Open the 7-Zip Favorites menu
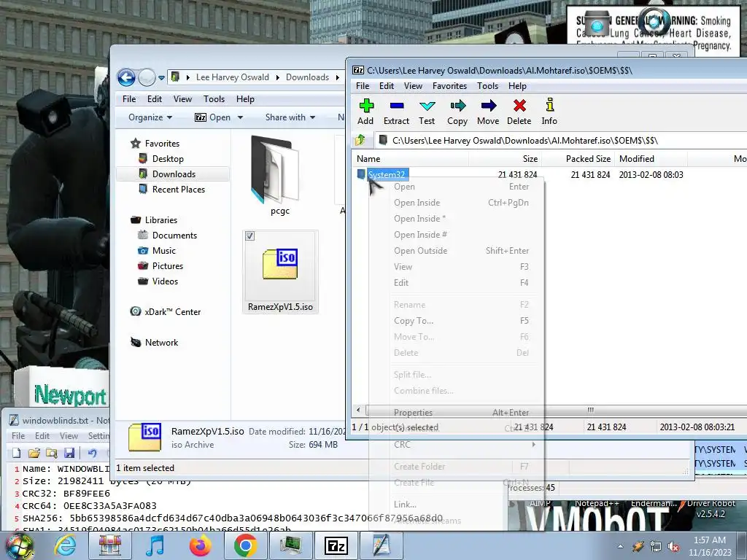Image resolution: width=747 pixels, height=560 pixels. click(449, 86)
